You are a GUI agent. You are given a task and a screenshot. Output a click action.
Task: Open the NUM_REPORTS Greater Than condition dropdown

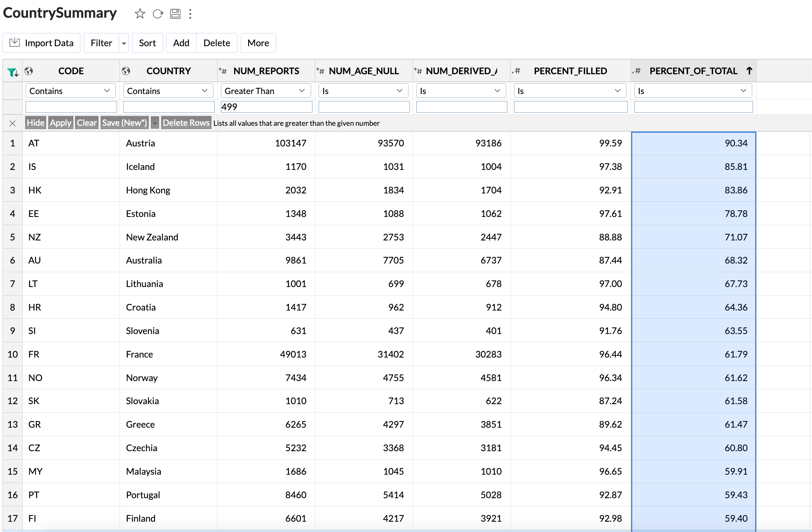point(266,91)
